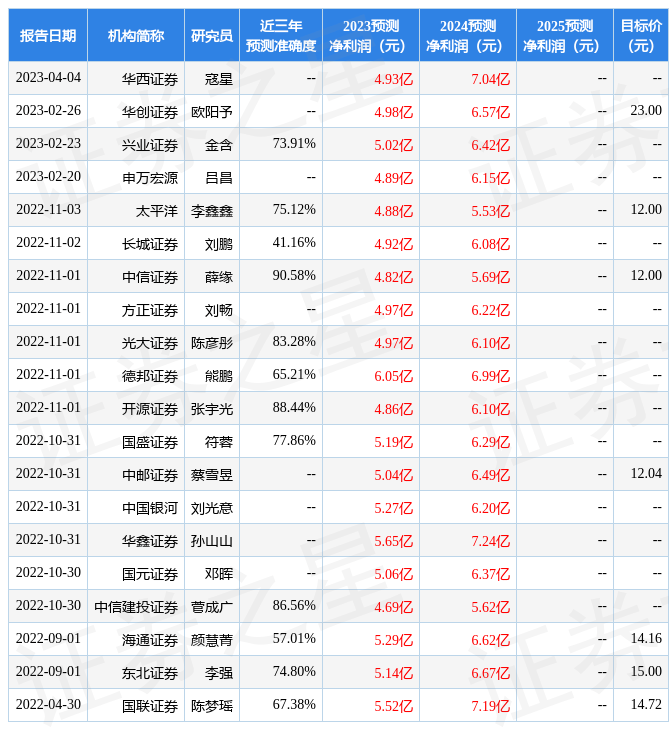Click the 2025预测净利润 column header

565,35
